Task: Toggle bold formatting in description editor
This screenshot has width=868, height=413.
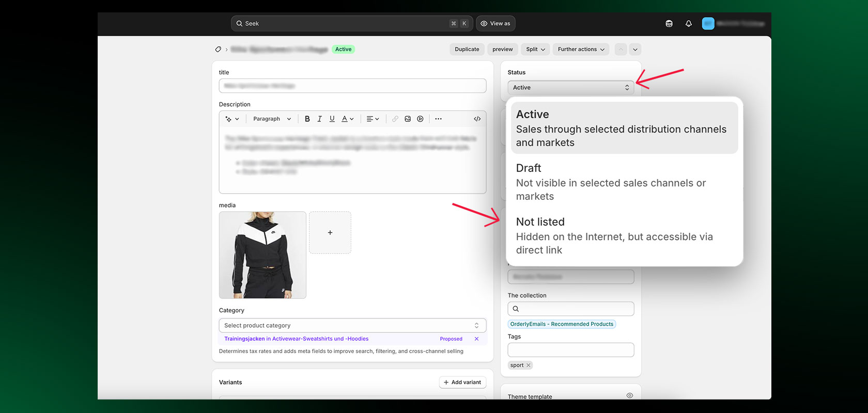Action: pyautogui.click(x=307, y=119)
